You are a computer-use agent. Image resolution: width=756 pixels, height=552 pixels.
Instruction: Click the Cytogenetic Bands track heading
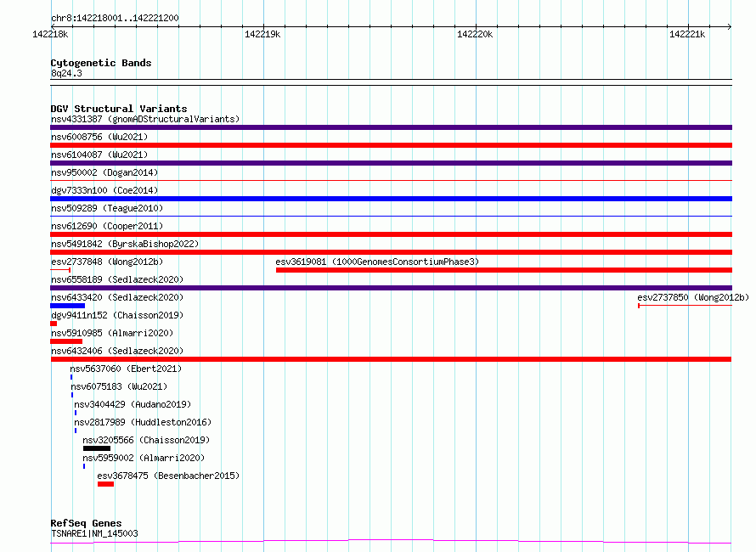pyautogui.click(x=101, y=63)
